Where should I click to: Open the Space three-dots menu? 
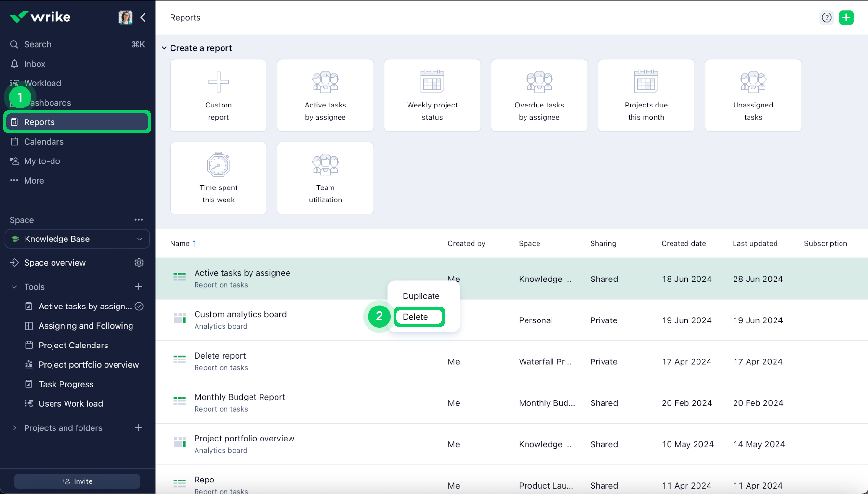pos(139,220)
